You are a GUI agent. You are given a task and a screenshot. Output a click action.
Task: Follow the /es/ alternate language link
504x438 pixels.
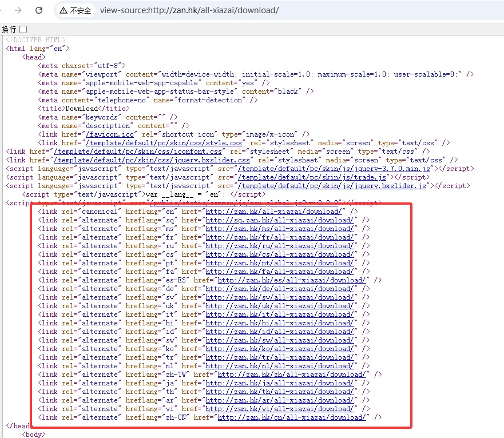click(292, 280)
